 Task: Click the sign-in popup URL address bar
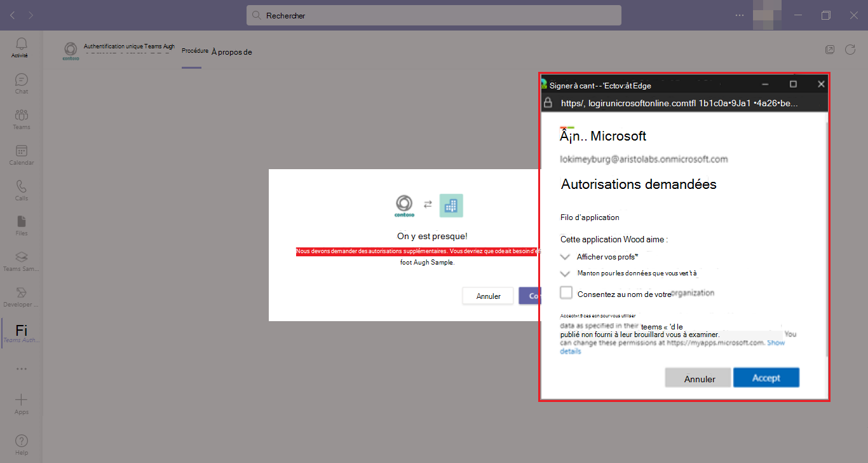679,103
